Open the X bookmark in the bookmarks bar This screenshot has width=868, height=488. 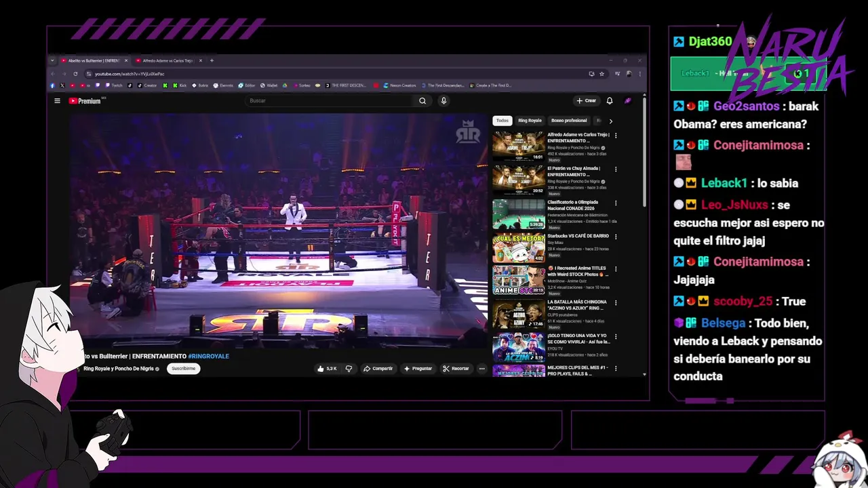62,85
